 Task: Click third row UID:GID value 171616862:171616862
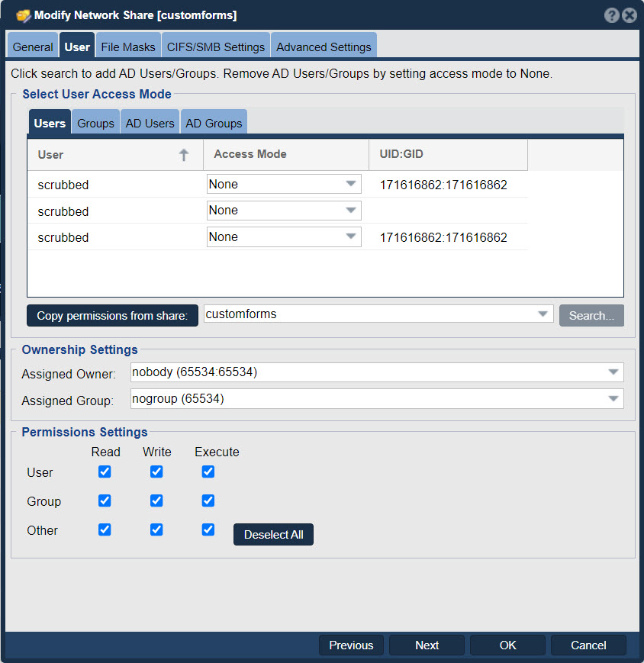(443, 237)
